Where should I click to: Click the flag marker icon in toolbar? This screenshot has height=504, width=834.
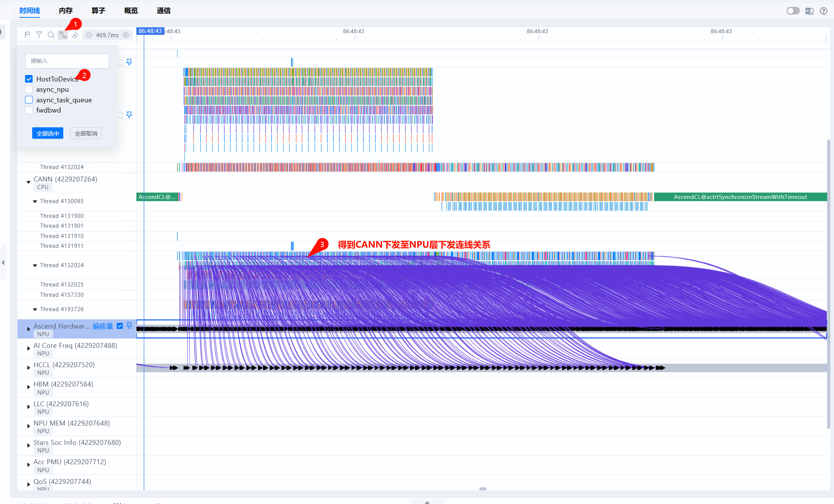click(x=27, y=35)
